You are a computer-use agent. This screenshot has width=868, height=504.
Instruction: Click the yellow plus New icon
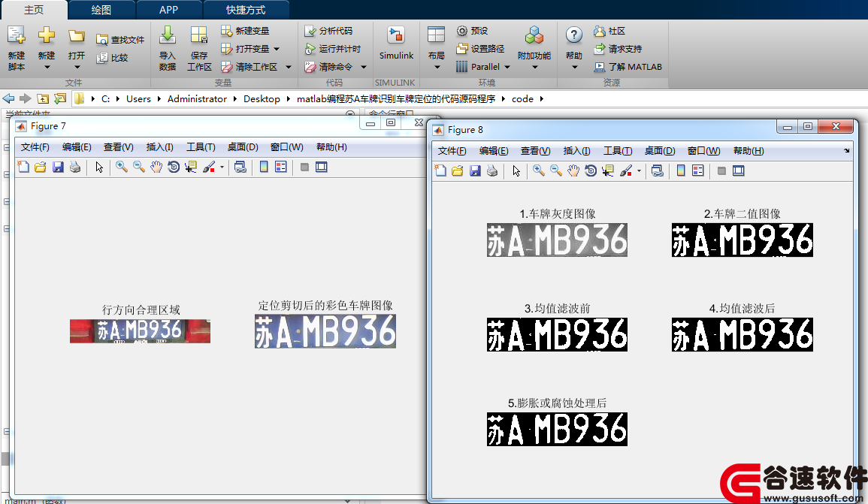point(47,35)
